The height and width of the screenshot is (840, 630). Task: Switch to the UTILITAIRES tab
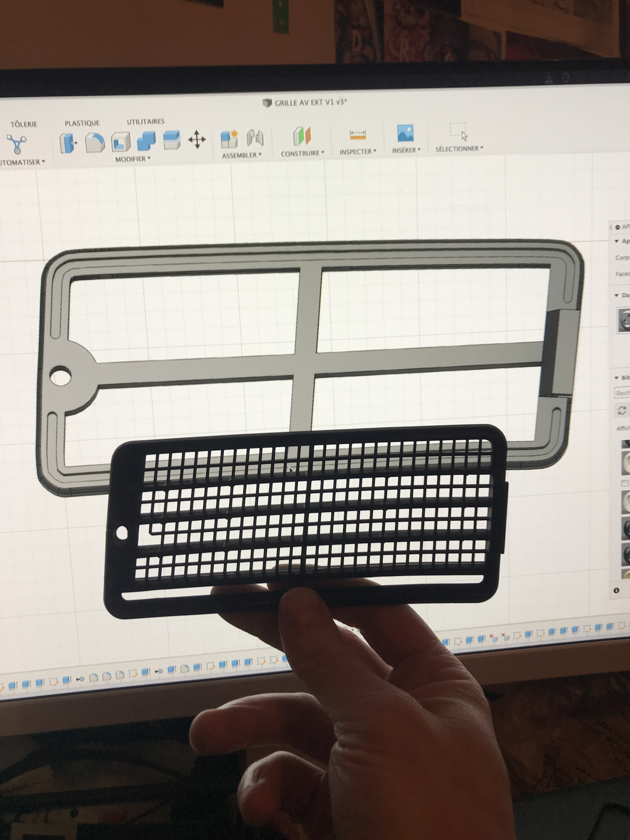coord(145,121)
